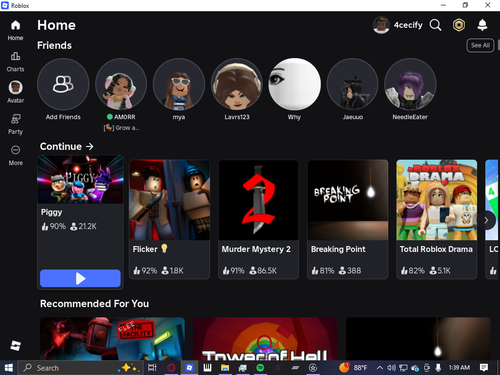Image resolution: width=500 pixels, height=375 pixels.
Task: Click the 4cecify username
Action: point(408,25)
